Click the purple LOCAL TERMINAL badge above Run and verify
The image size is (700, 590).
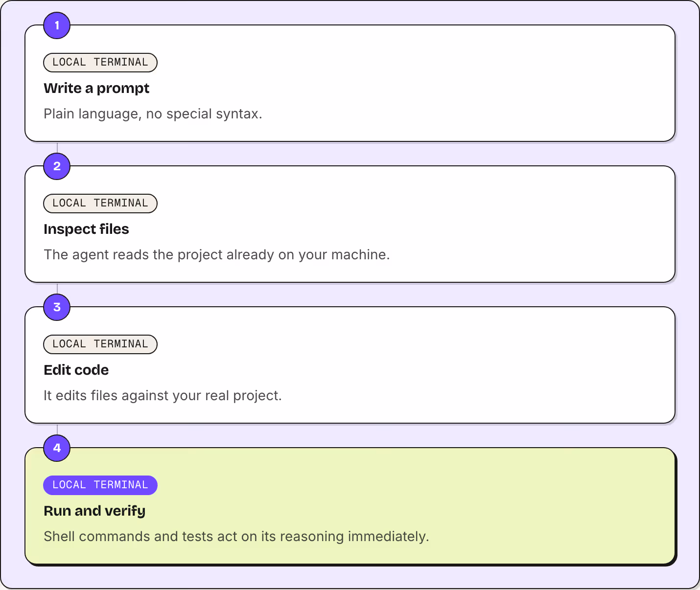click(x=100, y=485)
